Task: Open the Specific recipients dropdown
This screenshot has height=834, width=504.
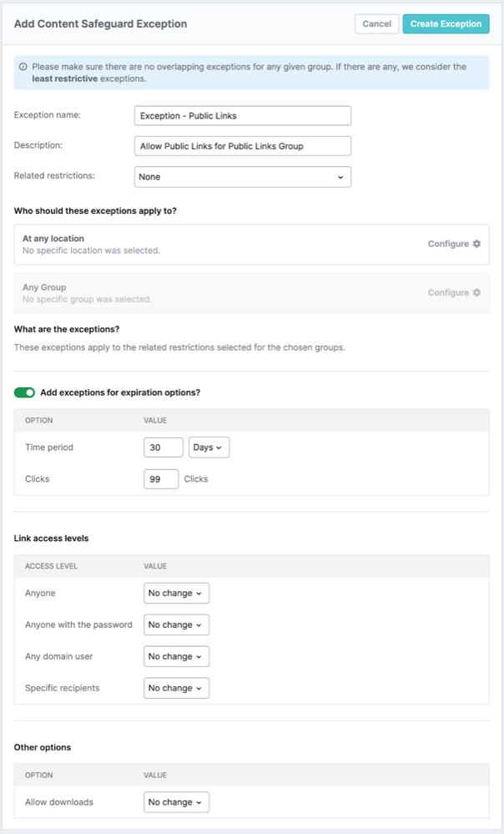Action: pyautogui.click(x=176, y=688)
